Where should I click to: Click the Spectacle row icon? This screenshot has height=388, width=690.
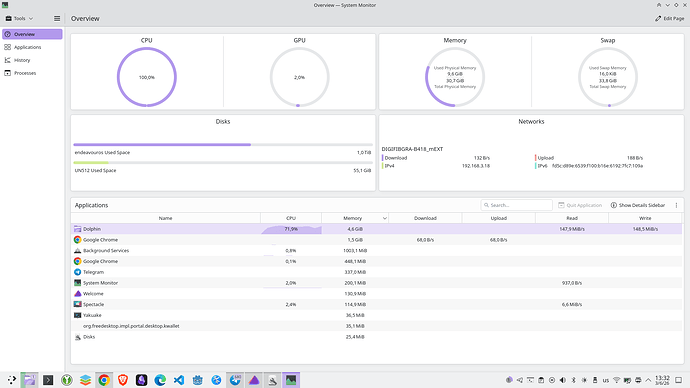[77, 304]
